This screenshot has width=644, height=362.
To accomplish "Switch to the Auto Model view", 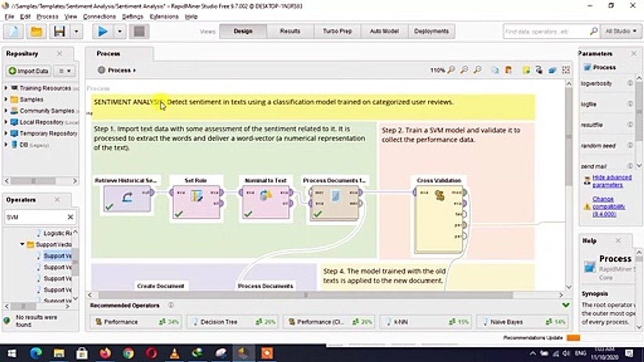I will [x=384, y=31].
